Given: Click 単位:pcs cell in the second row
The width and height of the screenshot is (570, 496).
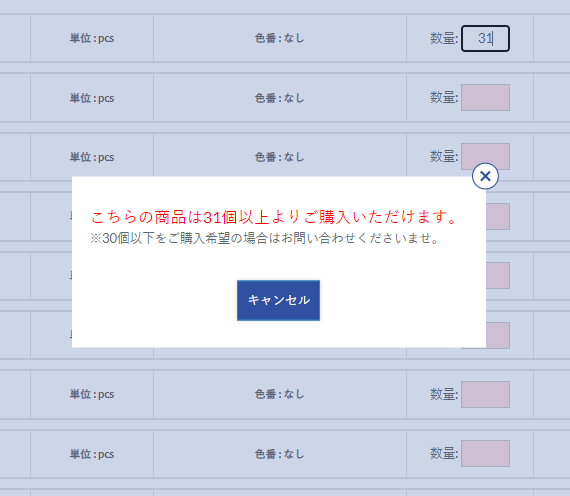Looking at the screenshot, I should coord(92,98).
